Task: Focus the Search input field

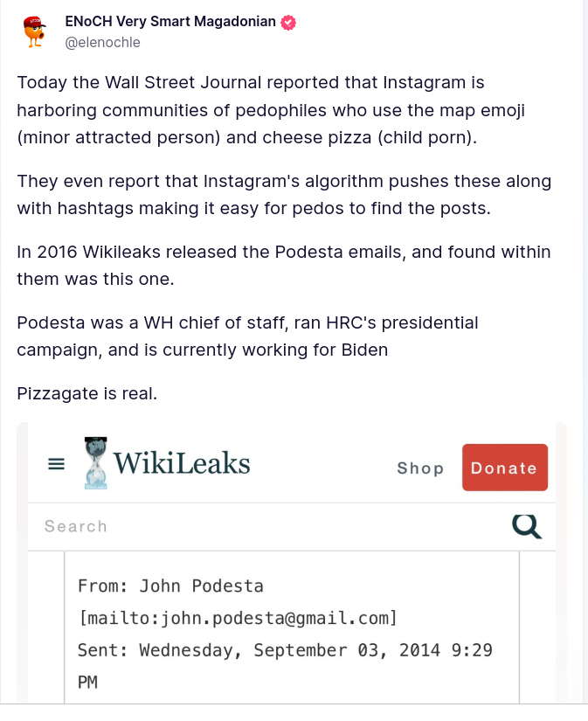Action: [262, 526]
